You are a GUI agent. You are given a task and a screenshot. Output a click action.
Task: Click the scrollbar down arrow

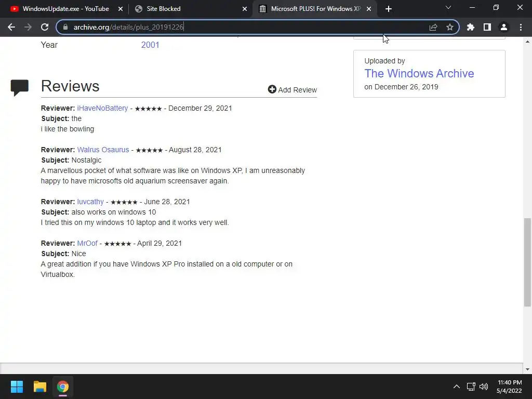pyautogui.click(x=527, y=369)
